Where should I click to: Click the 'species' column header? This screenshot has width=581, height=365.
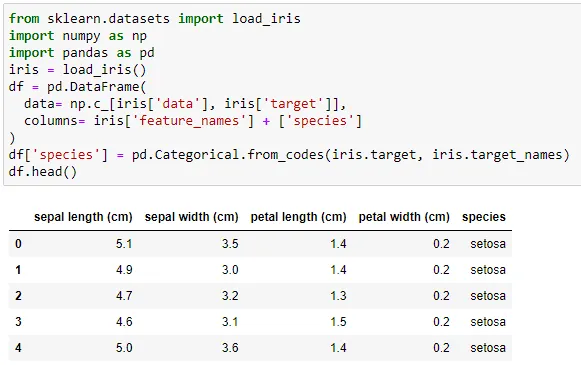484,217
